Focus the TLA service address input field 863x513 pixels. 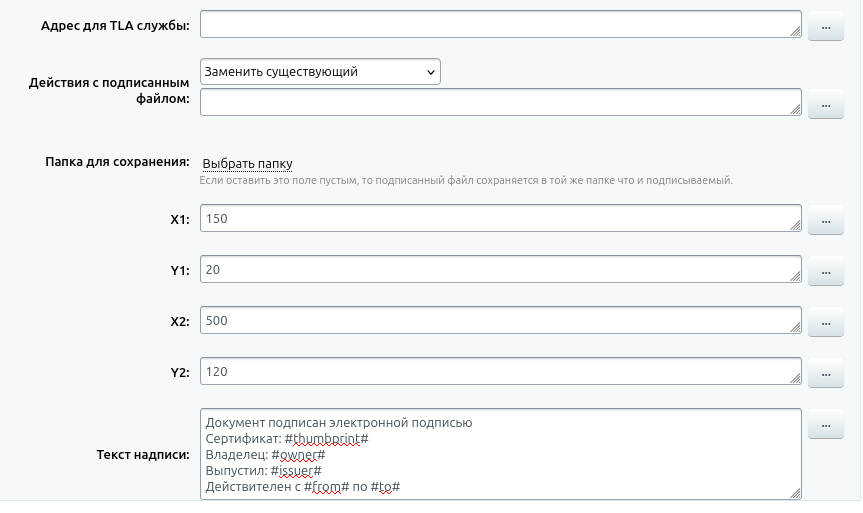pos(500,25)
